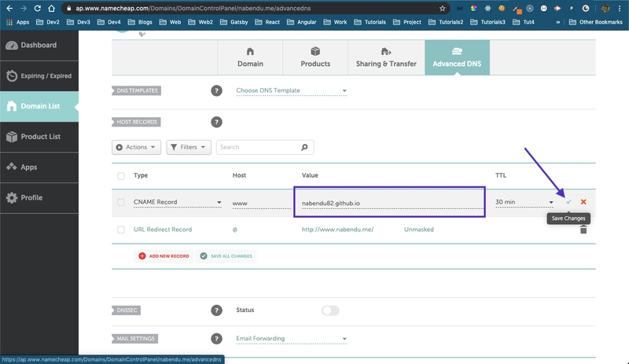
Task: Click help icon beside Mail Settings
Action: click(x=217, y=339)
